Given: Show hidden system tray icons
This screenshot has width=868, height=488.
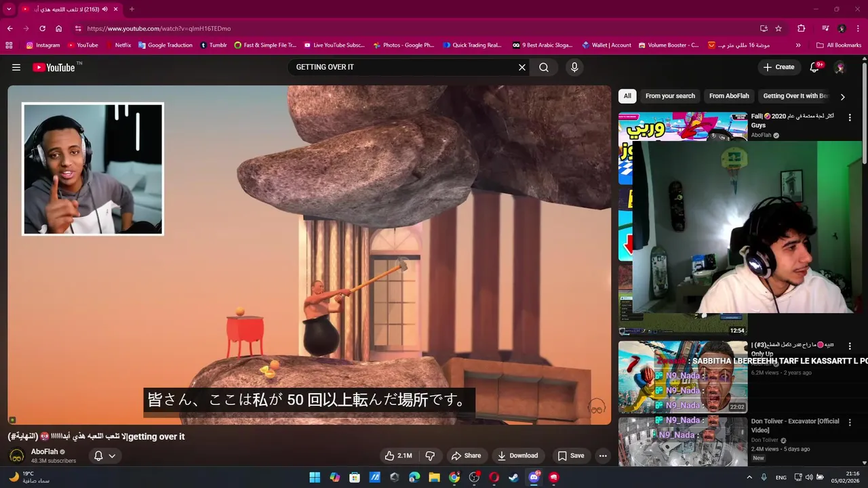Looking at the screenshot, I should tap(749, 477).
